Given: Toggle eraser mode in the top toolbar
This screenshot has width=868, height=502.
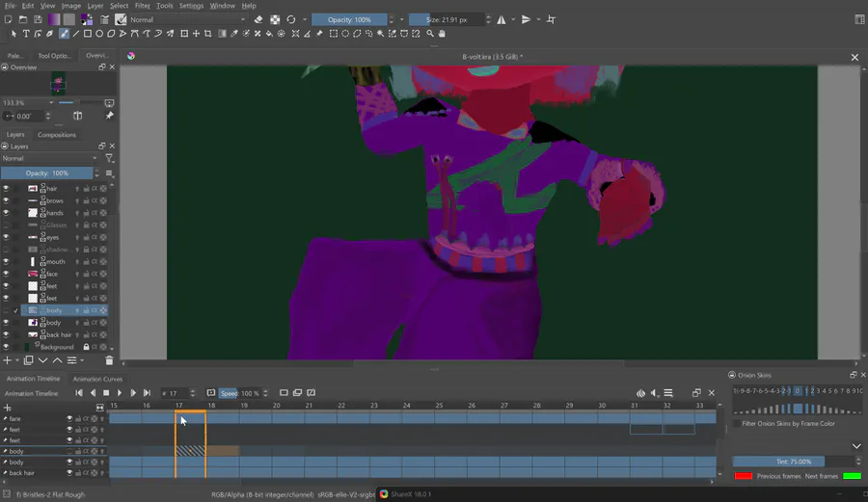Looking at the screenshot, I should coord(258,19).
